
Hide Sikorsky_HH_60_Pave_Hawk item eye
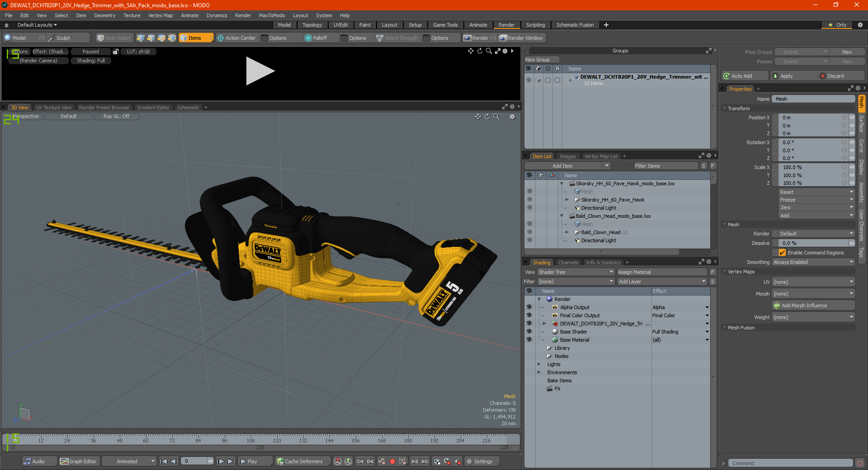click(529, 200)
